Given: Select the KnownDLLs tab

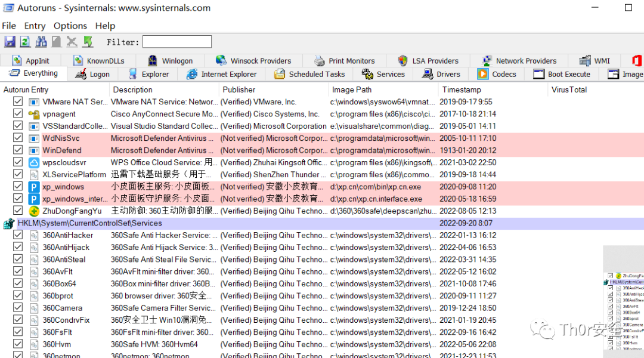Looking at the screenshot, I should click(98, 61).
